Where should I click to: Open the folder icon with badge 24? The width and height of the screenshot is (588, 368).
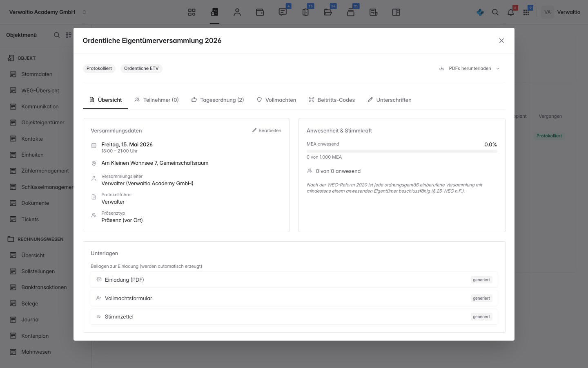[328, 12]
